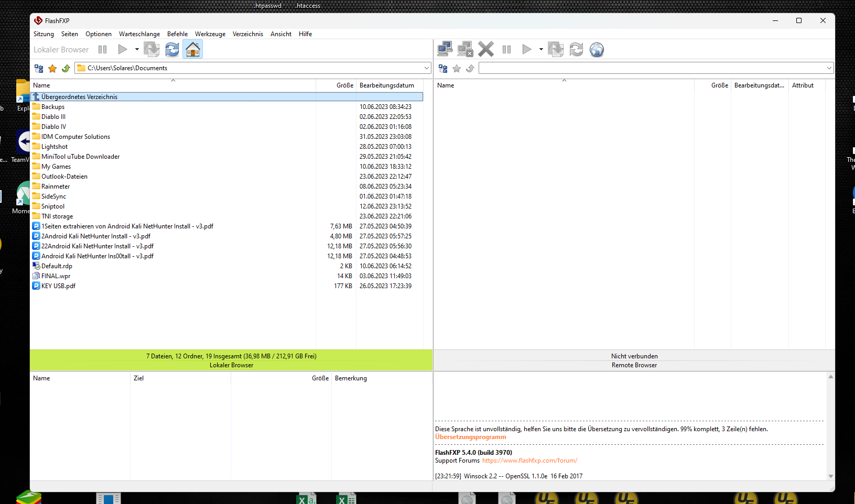Open the Werkzeuge menu
855x504 pixels.
pos(210,34)
